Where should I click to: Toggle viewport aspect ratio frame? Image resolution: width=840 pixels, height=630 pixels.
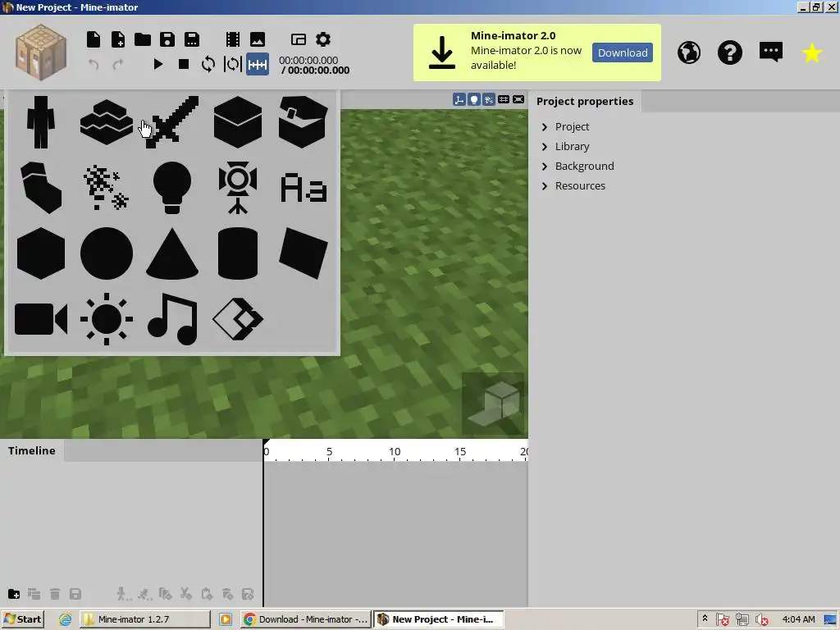(x=518, y=99)
